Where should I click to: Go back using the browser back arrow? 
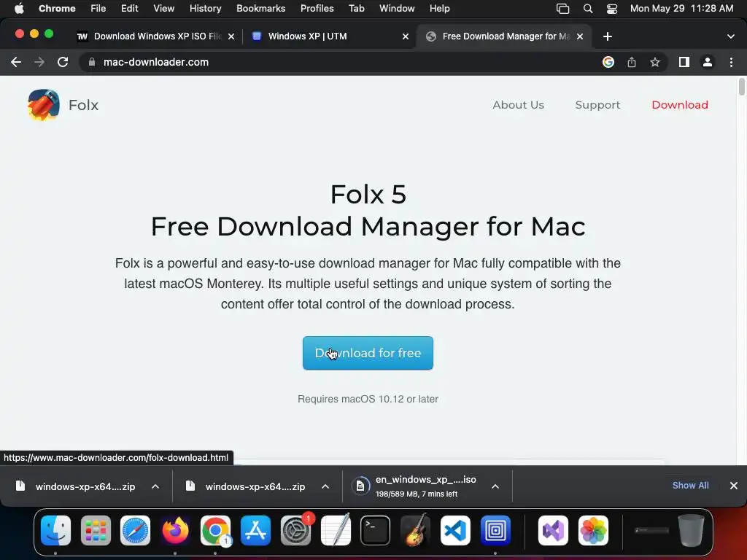16,62
